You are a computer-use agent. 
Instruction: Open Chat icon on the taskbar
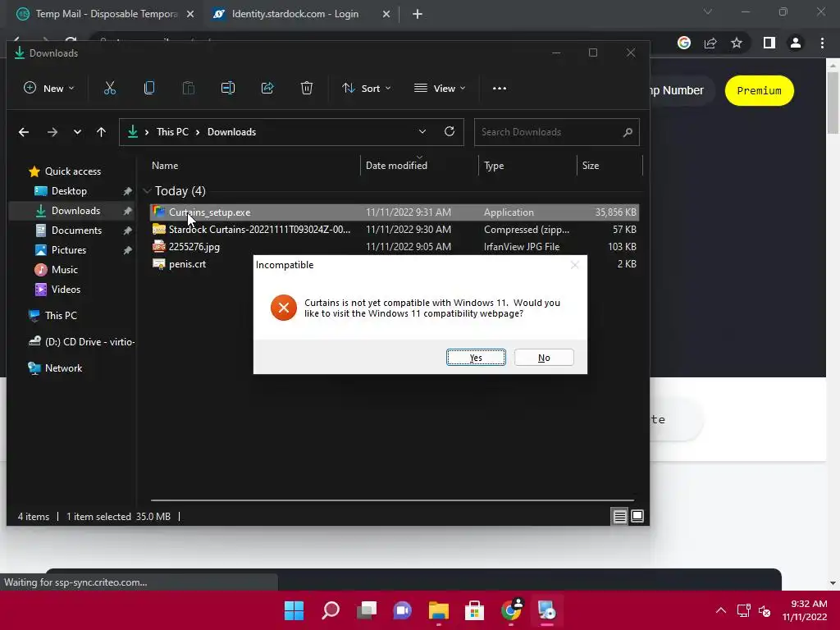tap(402, 610)
